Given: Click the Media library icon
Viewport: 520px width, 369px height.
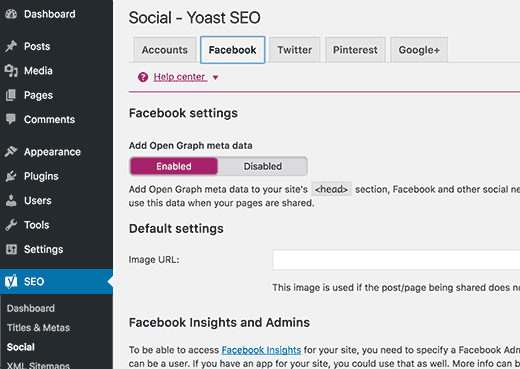Looking at the screenshot, I should click(11, 70).
